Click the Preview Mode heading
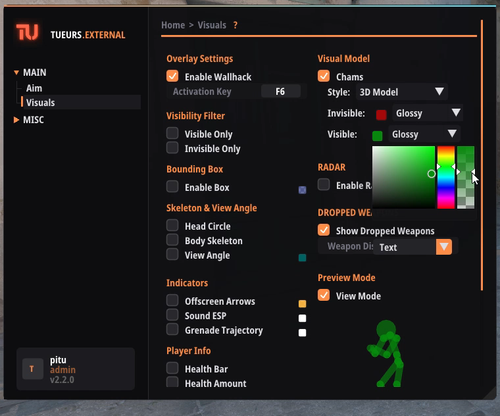Image resolution: width=500 pixels, height=416 pixels. pyautogui.click(x=346, y=278)
